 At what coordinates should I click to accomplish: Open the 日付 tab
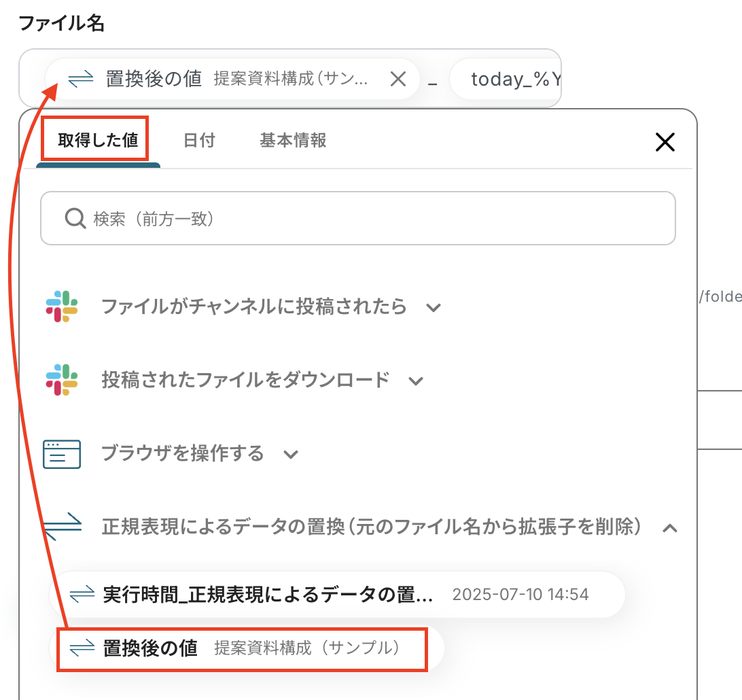[199, 140]
